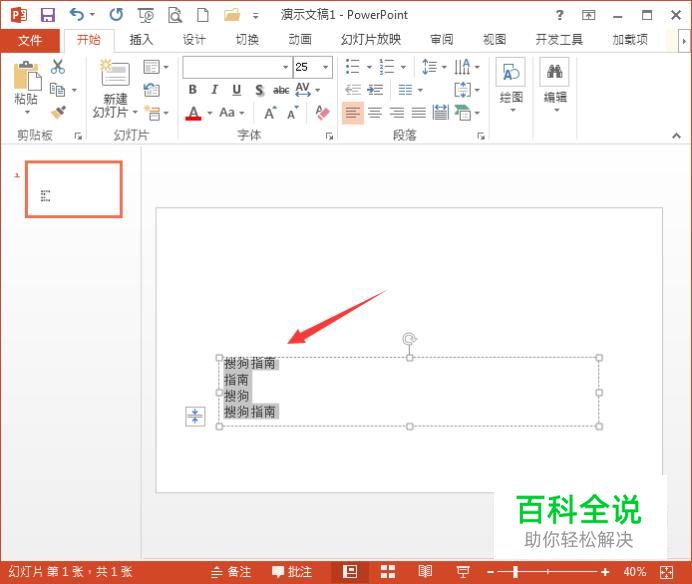Screen dimensions: 692x584
Task: Toggle underline formatting
Action: coord(237,90)
